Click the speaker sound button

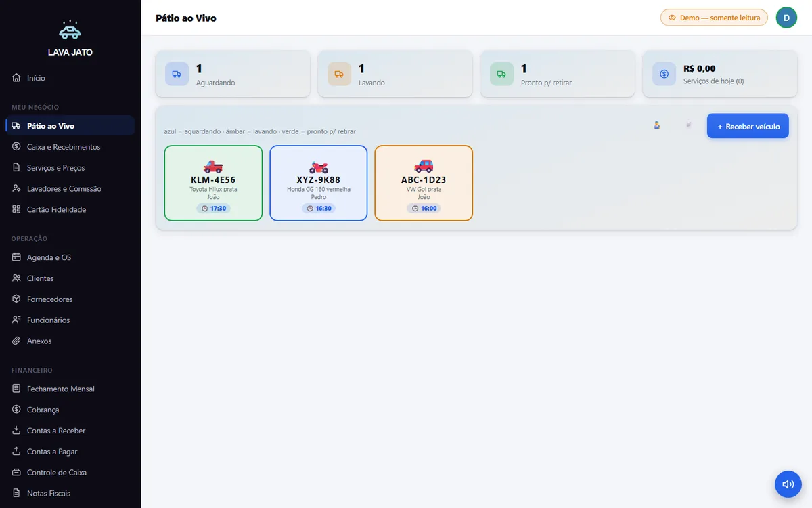(x=788, y=484)
